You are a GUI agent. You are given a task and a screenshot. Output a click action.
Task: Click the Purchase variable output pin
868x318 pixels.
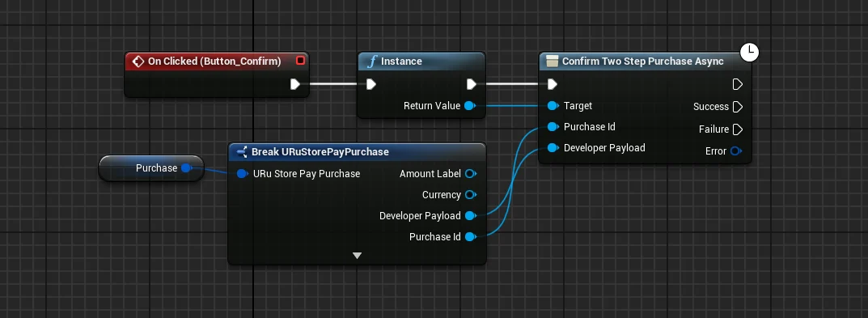pyautogui.click(x=186, y=167)
